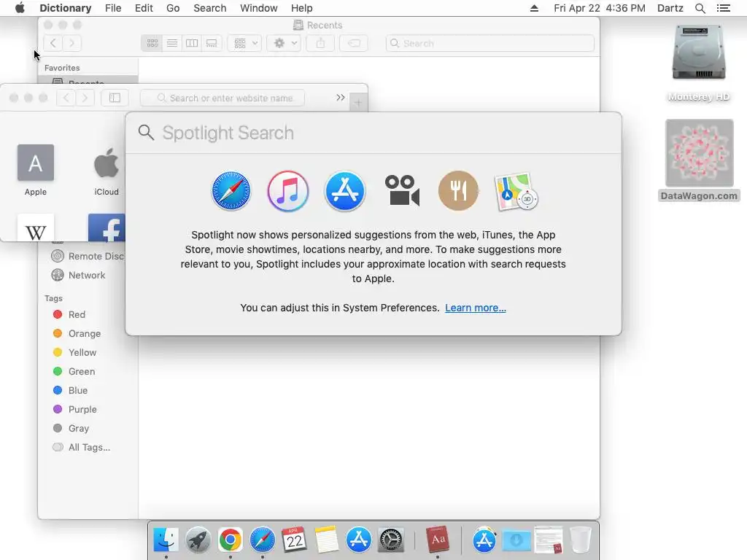
Task: Click restaurant fork and knife icon in Spotlight
Action: (458, 191)
